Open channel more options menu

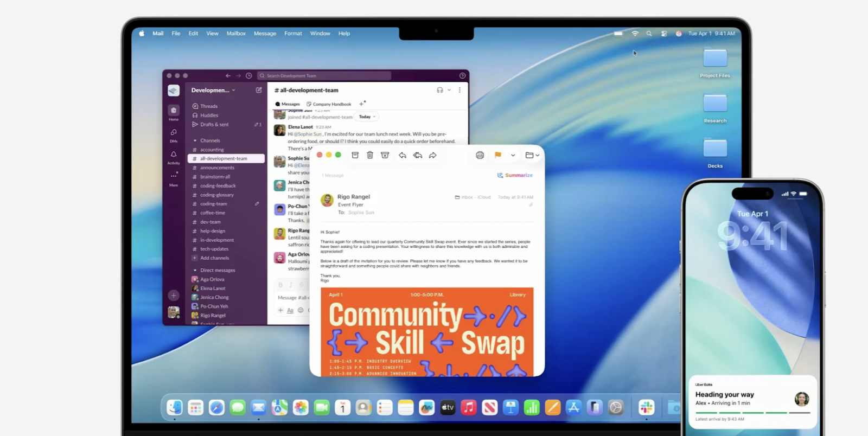(459, 90)
